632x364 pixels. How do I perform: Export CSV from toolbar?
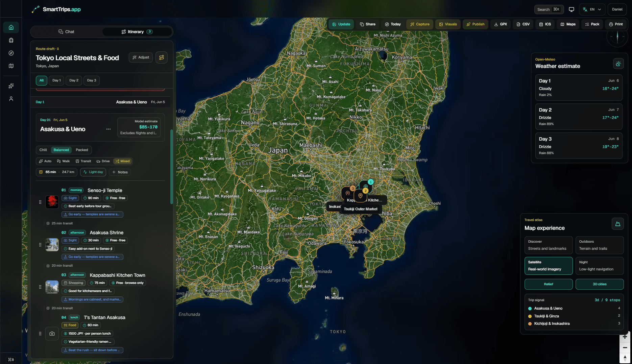[x=523, y=24]
